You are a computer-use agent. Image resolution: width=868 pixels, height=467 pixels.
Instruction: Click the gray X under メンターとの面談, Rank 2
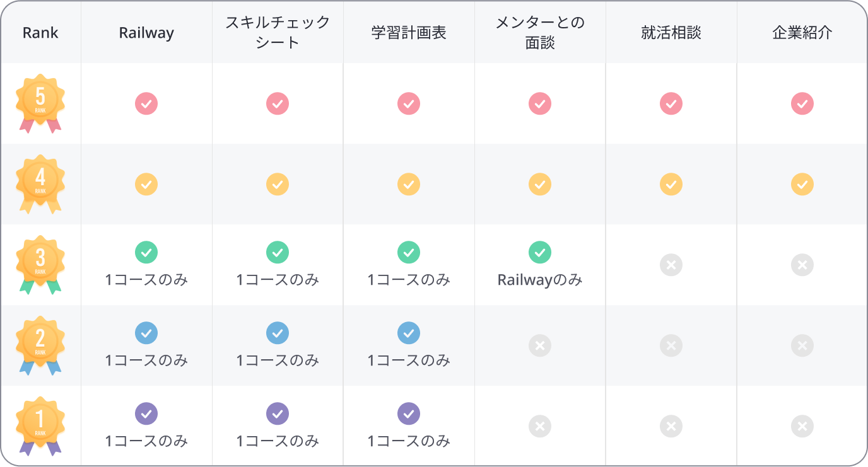click(540, 345)
